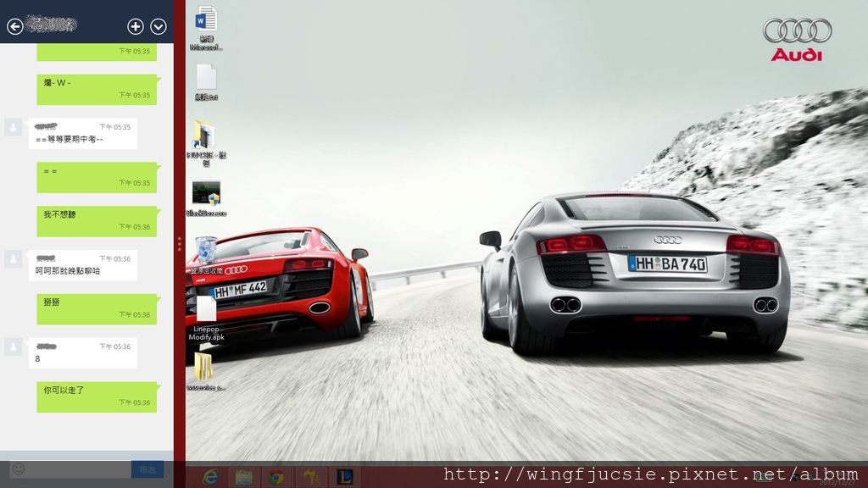Select the "呵呵那就晚點聊哈" message
The image size is (868, 488).
coord(82,265)
